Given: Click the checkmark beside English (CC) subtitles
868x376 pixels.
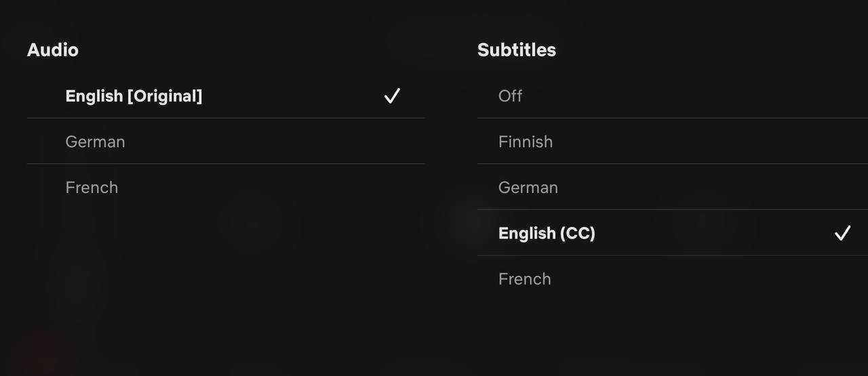Looking at the screenshot, I should pyautogui.click(x=842, y=234).
